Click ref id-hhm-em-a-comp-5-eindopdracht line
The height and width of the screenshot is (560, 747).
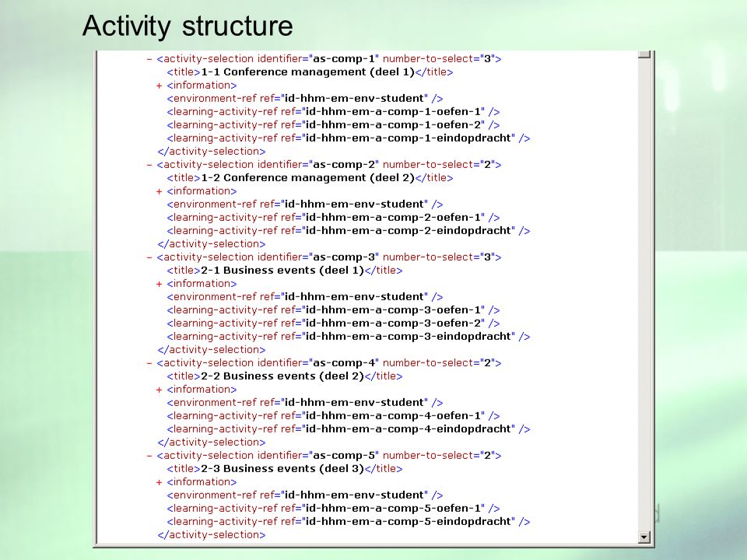349,522
